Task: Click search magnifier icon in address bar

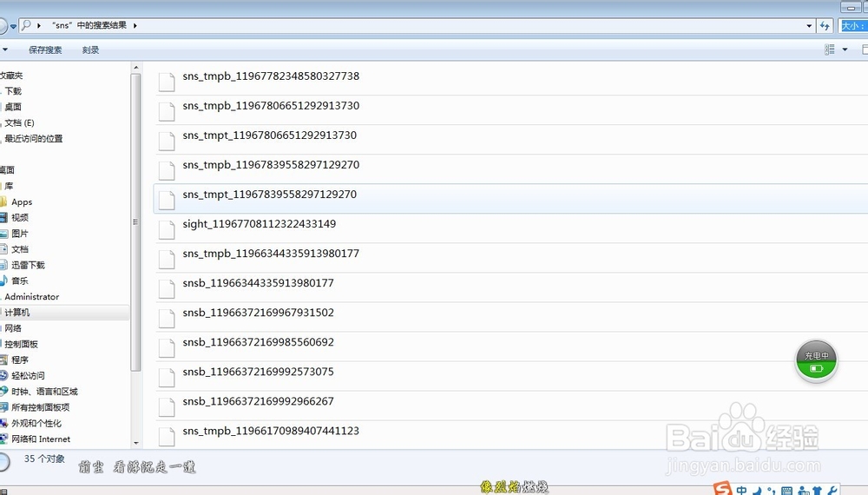Action: click(x=25, y=25)
